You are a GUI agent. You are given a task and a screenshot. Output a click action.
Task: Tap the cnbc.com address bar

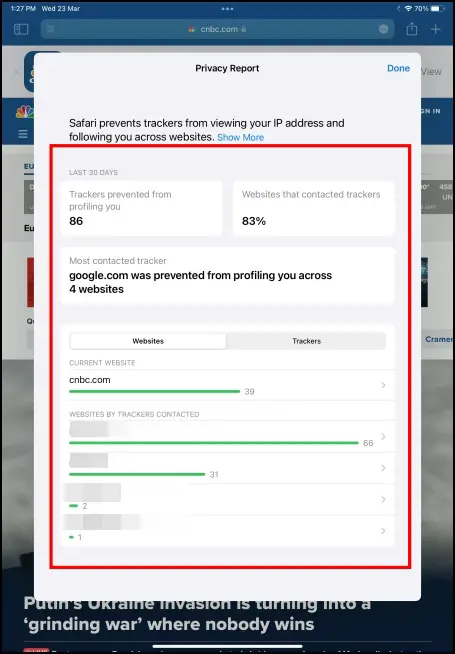[x=217, y=29]
